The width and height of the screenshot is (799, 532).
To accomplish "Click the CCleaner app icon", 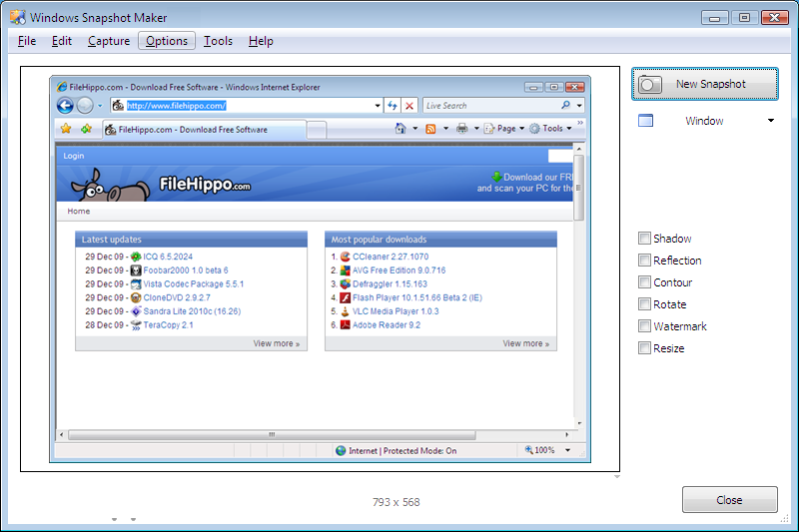I will pyautogui.click(x=345, y=257).
